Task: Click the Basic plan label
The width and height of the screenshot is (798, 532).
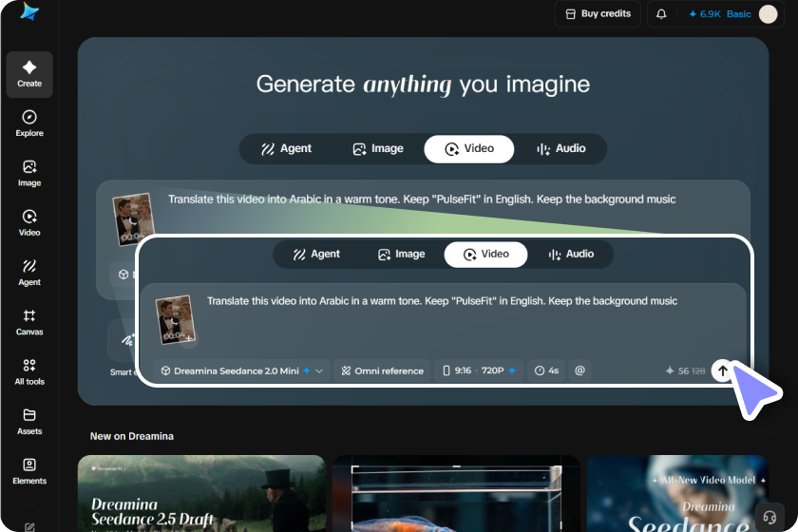Action: coord(739,14)
